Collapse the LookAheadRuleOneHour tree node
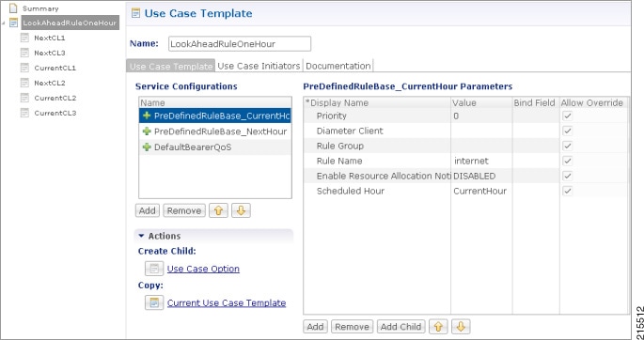The width and height of the screenshot is (644, 340). click(4, 23)
